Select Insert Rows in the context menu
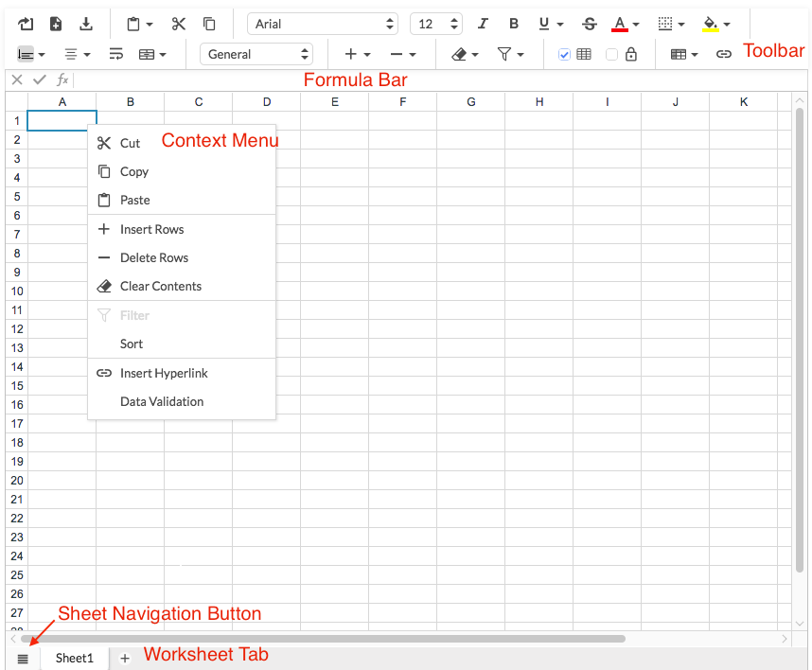 tap(182, 229)
